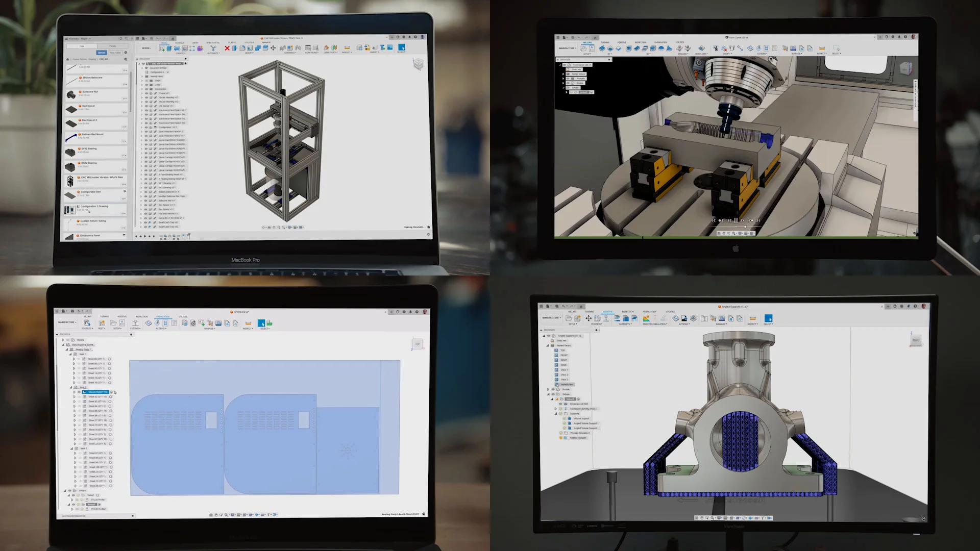Click the ViewCube on the top-left laptop

pos(418,63)
